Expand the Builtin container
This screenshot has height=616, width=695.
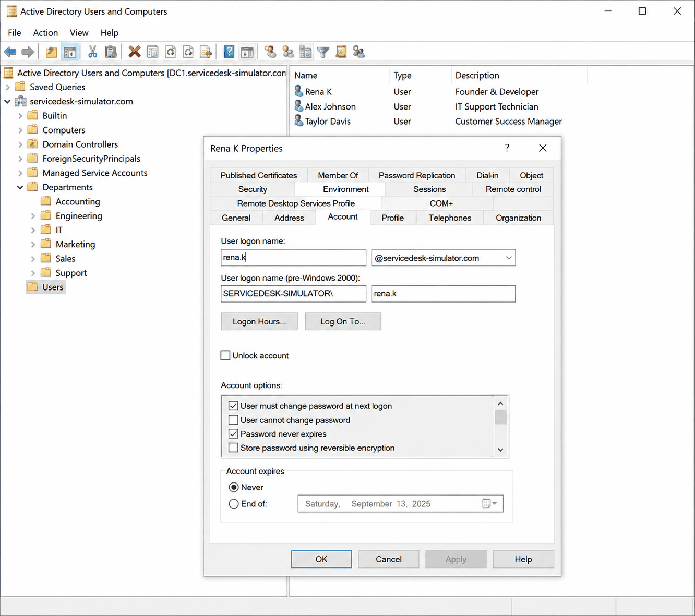pyautogui.click(x=20, y=116)
